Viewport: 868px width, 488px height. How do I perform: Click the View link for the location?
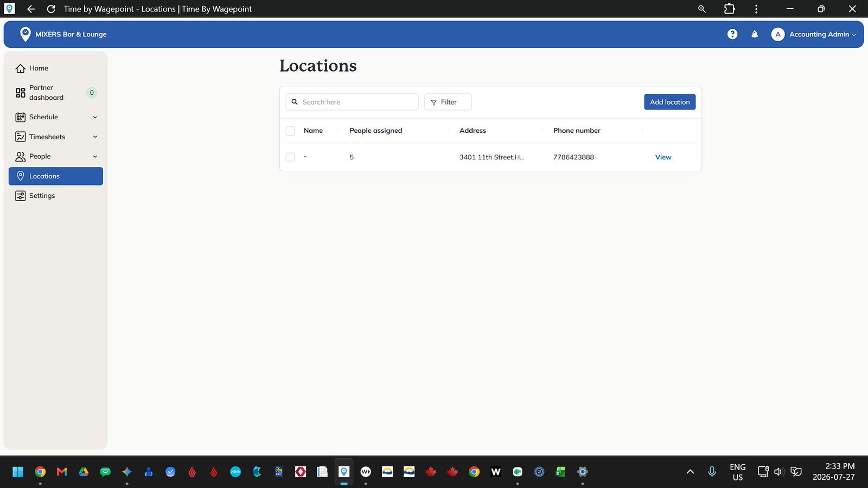663,157
